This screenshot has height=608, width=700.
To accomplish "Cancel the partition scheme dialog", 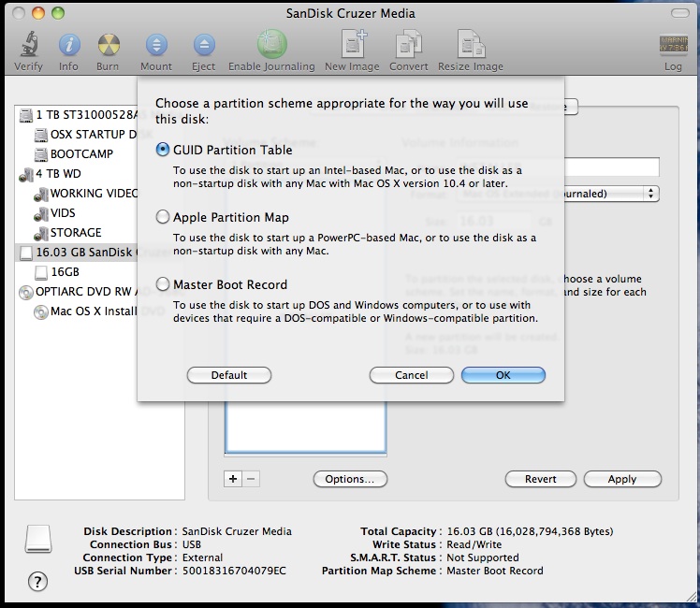I will coord(412,375).
